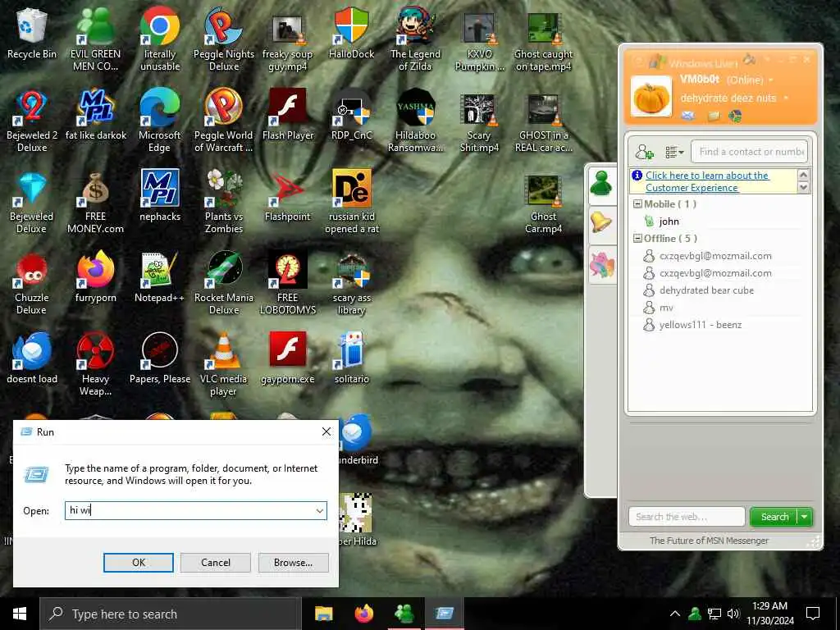The image size is (840, 630).
Task: Click the Add a contact icon
Action: (644, 152)
